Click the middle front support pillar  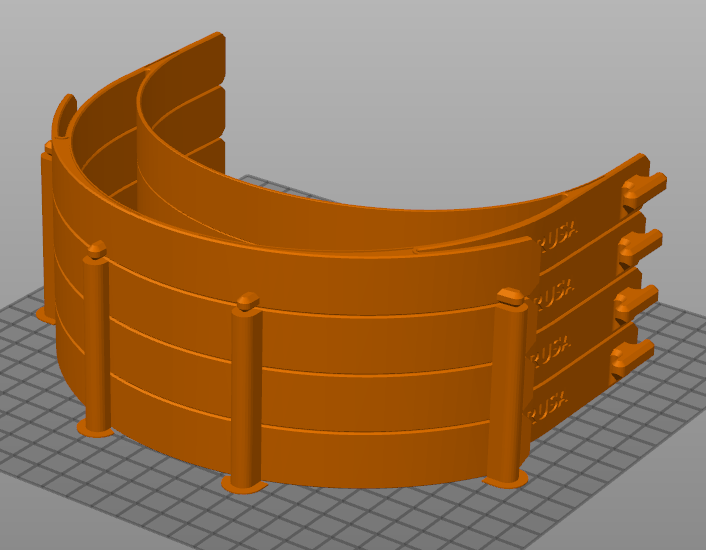click(x=245, y=392)
